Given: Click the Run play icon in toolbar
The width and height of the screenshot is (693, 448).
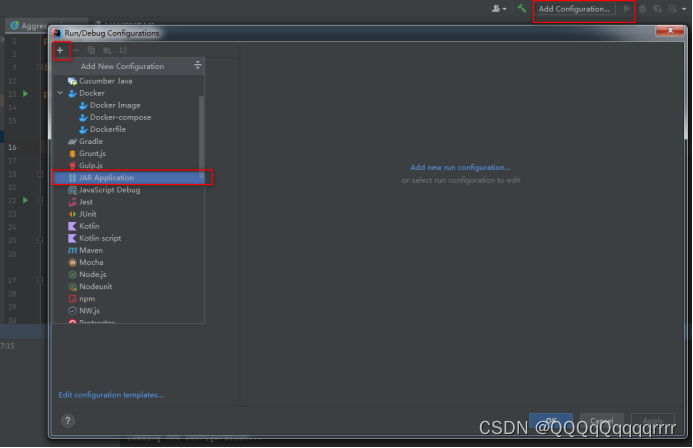Looking at the screenshot, I should [x=626, y=8].
